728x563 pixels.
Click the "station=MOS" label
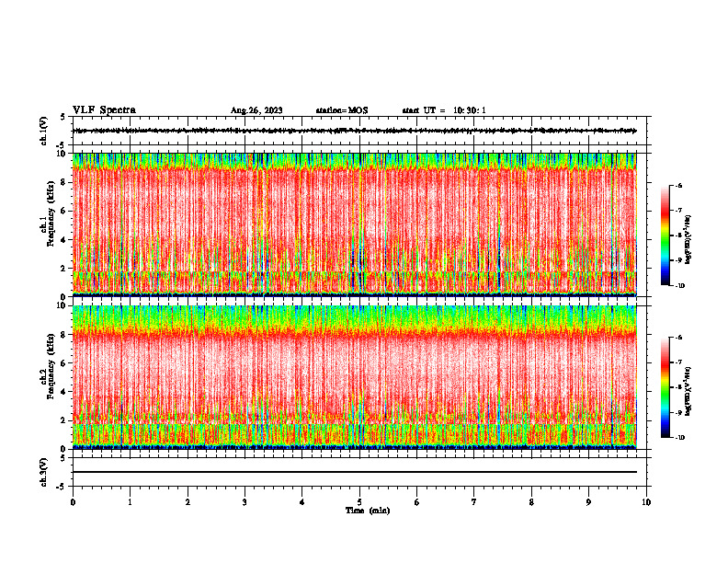point(342,110)
